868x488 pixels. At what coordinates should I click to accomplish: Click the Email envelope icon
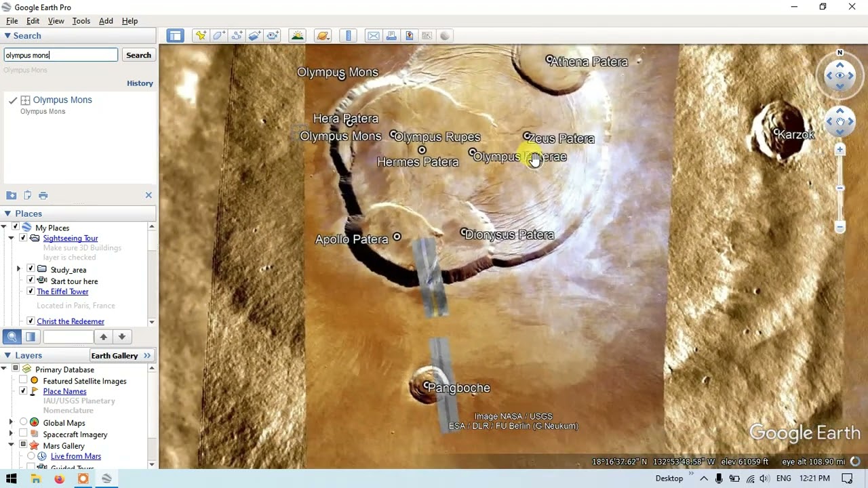374,36
